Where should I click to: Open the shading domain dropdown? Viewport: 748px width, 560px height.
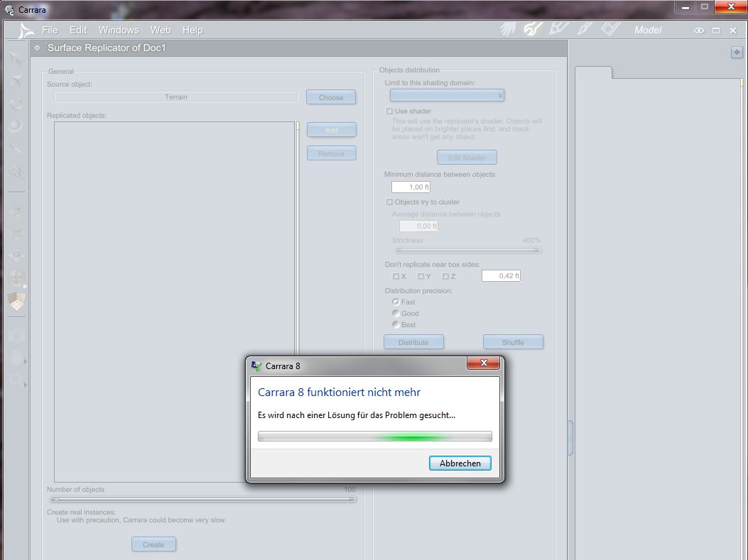pos(447,95)
